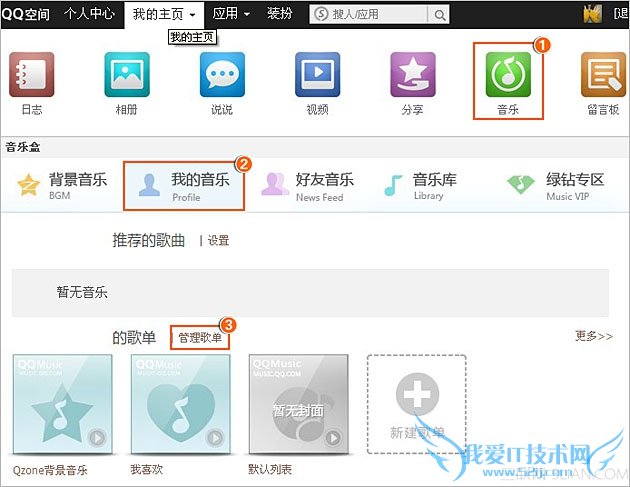Click the 我喜欢 playlist name
This screenshot has width=630, height=487.
click(x=147, y=469)
